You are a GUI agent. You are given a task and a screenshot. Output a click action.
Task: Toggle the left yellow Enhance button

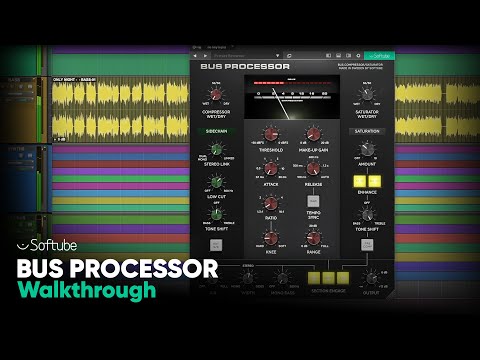coord(360,181)
